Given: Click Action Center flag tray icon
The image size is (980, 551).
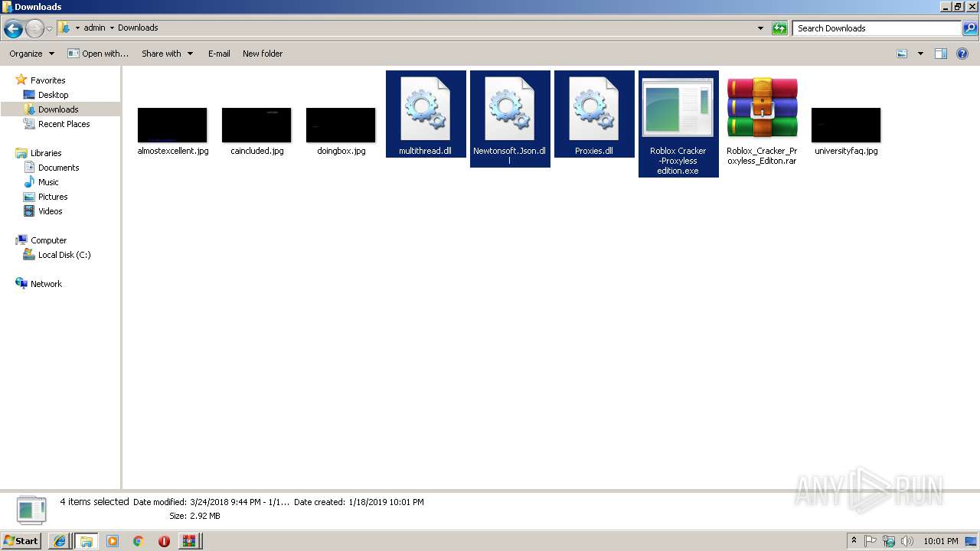Looking at the screenshot, I should coord(871,541).
